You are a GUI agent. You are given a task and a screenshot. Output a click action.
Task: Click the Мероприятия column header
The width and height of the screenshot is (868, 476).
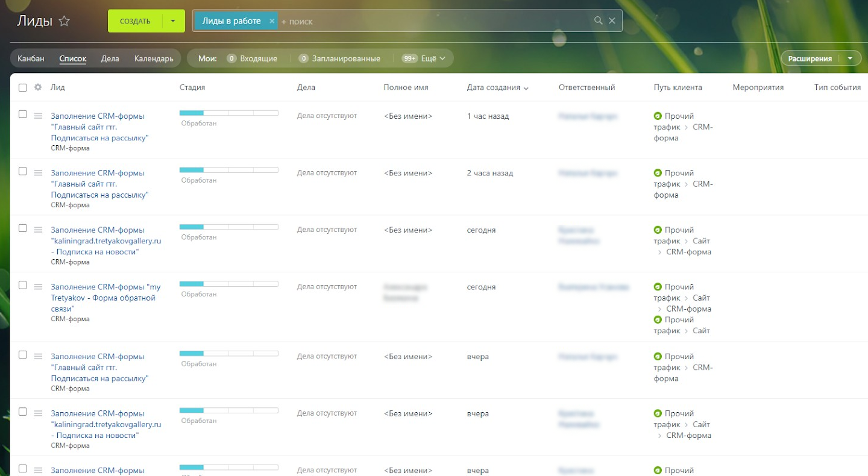(x=758, y=87)
